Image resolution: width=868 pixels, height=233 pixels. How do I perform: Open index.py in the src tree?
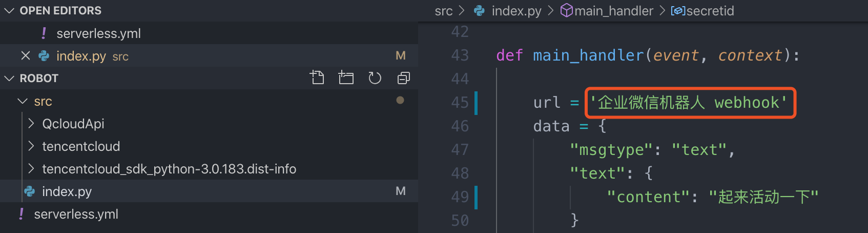point(67,191)
